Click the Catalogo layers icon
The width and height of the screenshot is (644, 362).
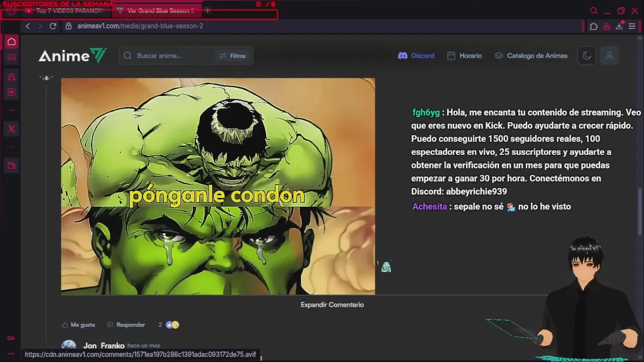499,56
